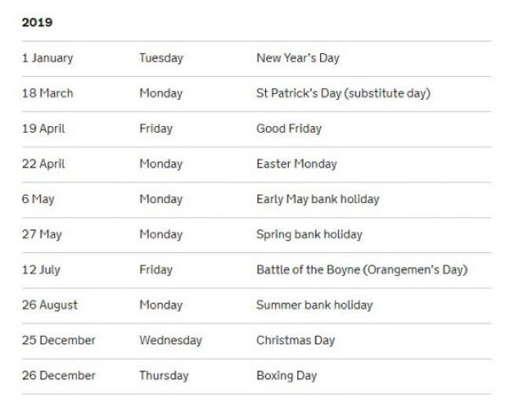Screen dimensions: 532x407
Task: Click the Summer bank holiday text
Action: (314, 305)
